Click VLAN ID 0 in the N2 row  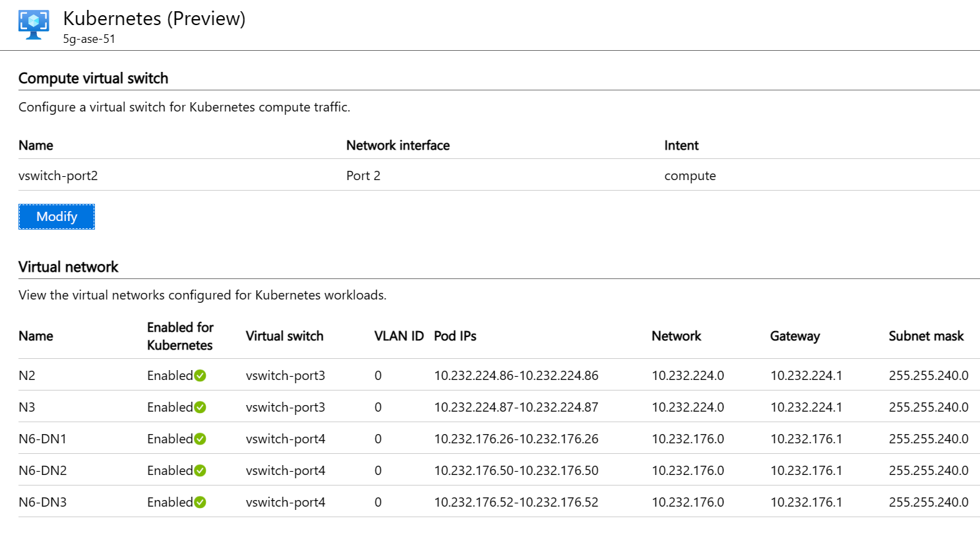coord(378,376)
